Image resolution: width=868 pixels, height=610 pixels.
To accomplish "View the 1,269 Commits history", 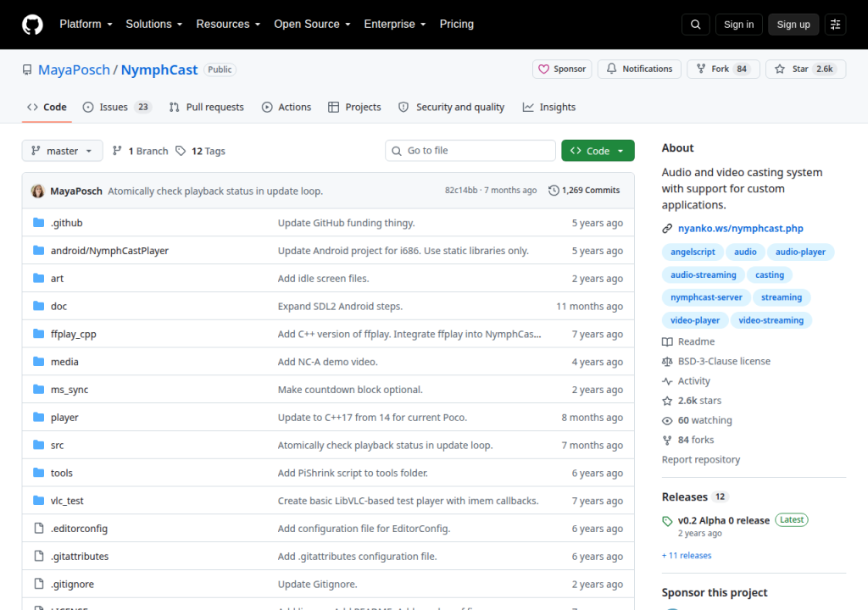I will click(584, 191).
